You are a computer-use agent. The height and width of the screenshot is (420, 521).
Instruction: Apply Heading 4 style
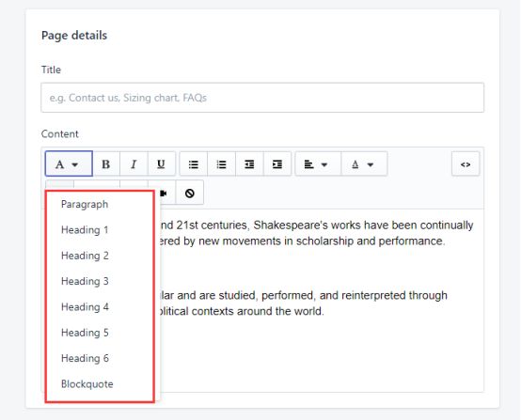pyautogui.click(x=85, y=307)
